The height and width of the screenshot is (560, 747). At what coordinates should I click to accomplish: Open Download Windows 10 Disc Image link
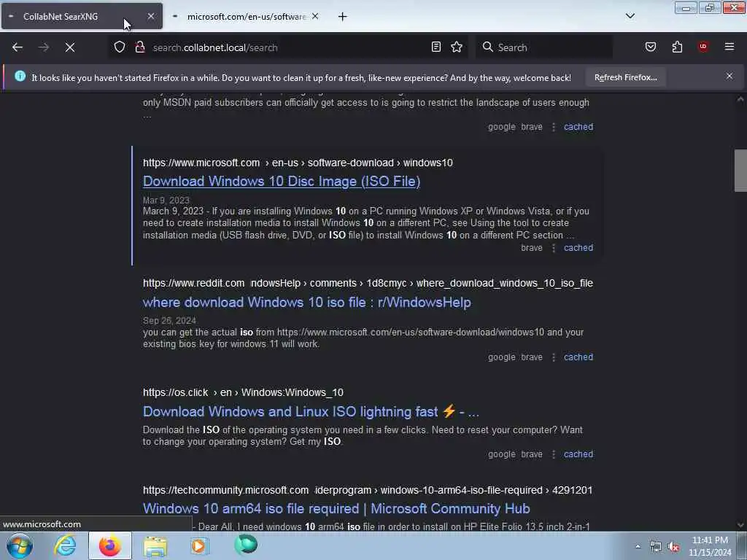tap(282, 182)
